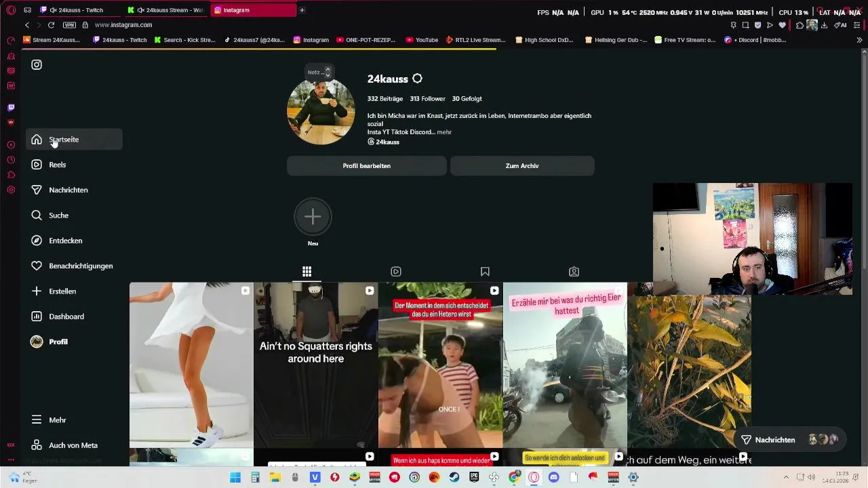Viewport: 868px width, 488px height.
Task: Open the Instagram logo in sidebar
Action: tap(37, 64)
